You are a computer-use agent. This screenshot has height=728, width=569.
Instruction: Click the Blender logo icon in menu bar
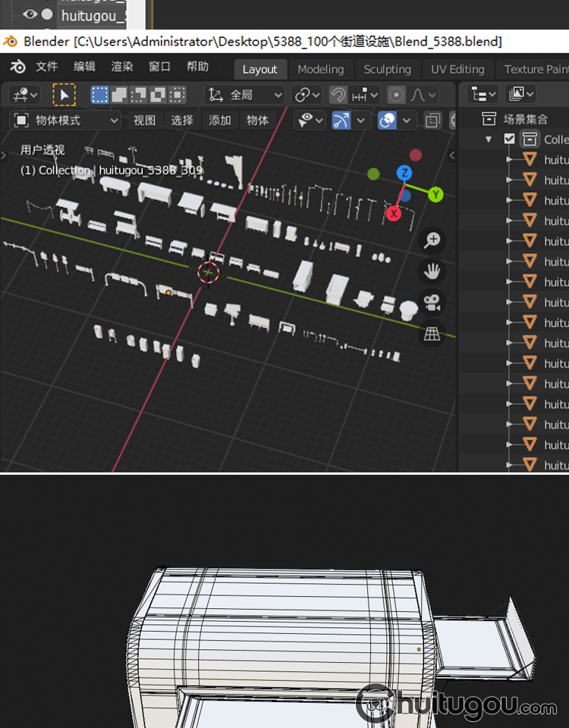(17, 67)
